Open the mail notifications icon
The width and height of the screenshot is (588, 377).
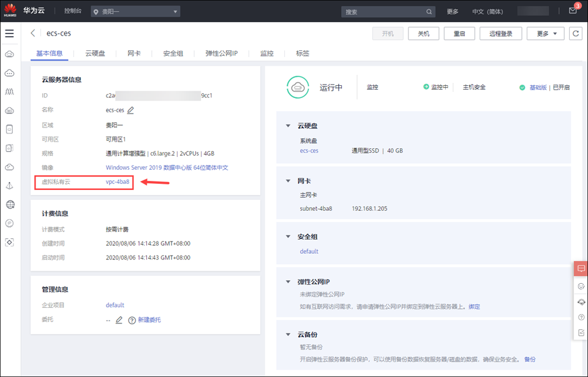point(573,11)
